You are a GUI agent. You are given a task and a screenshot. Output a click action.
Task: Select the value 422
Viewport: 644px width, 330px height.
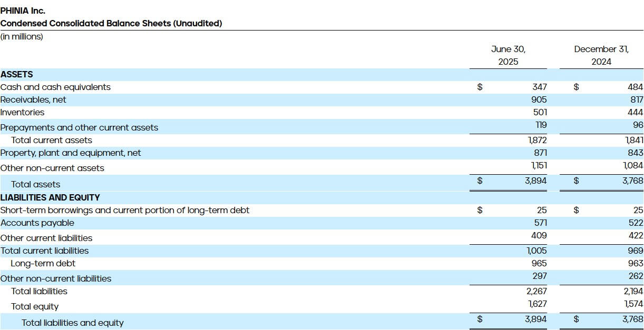(636, 236)
